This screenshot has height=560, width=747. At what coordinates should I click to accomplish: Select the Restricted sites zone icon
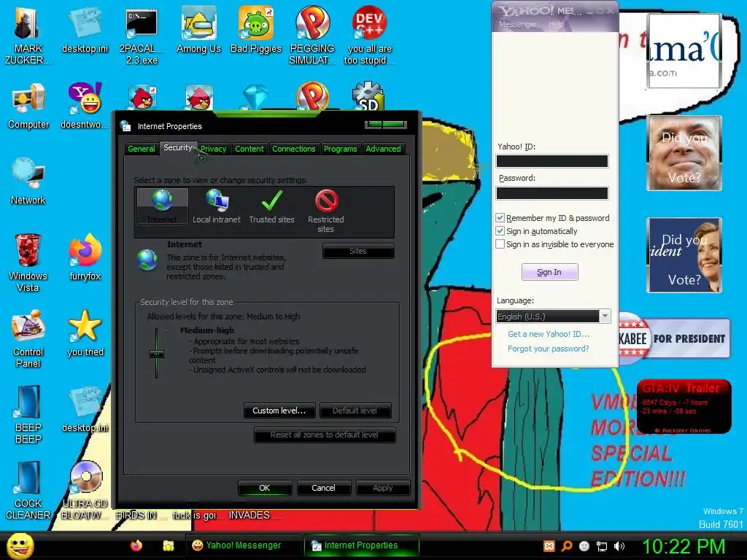[x=326, y=211]
